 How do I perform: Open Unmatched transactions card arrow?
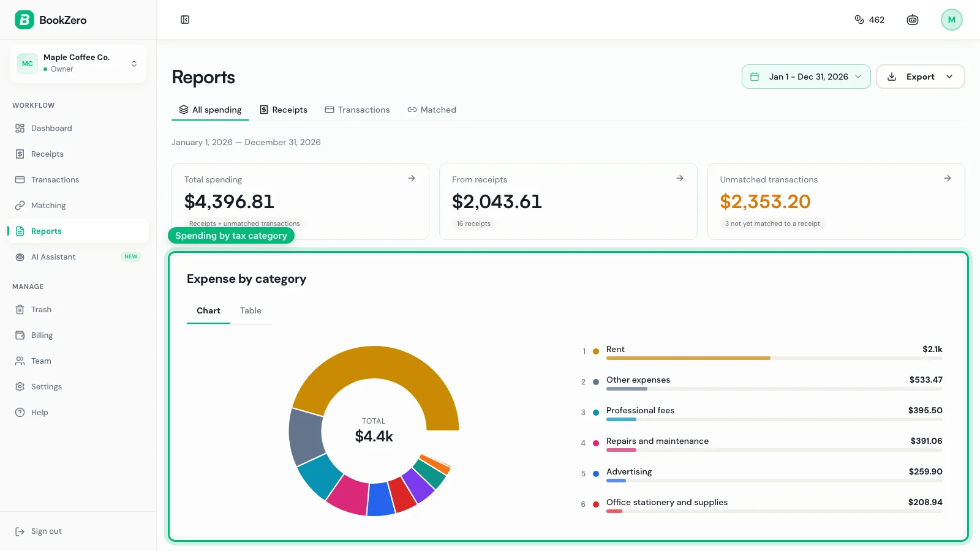[948, 178]
